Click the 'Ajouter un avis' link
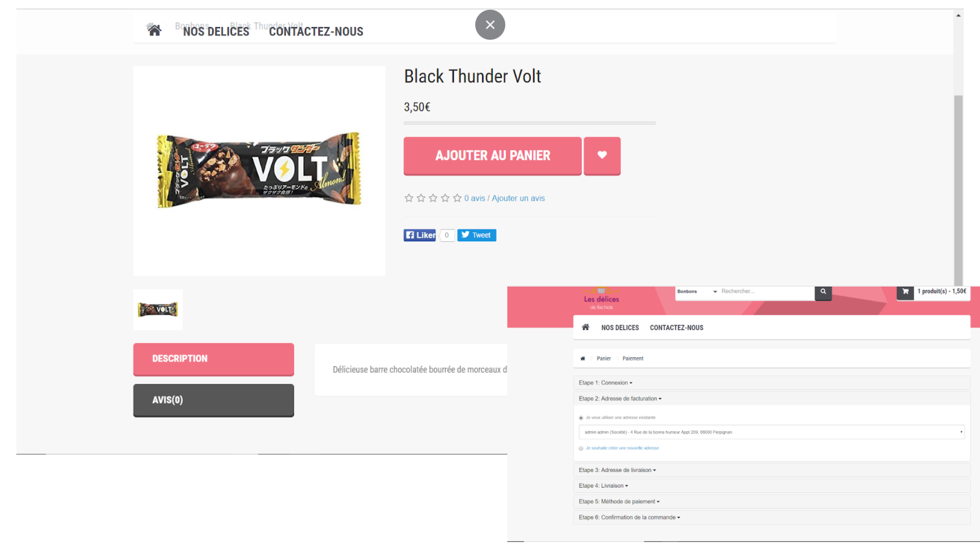This screenshot has height=551, width=980. click(518, 198)
